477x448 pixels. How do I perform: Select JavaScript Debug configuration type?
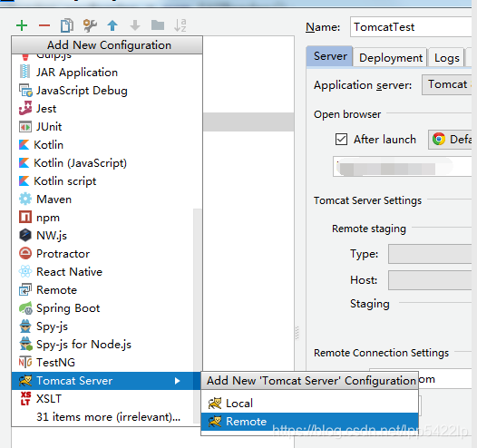[x=107, y=91]
